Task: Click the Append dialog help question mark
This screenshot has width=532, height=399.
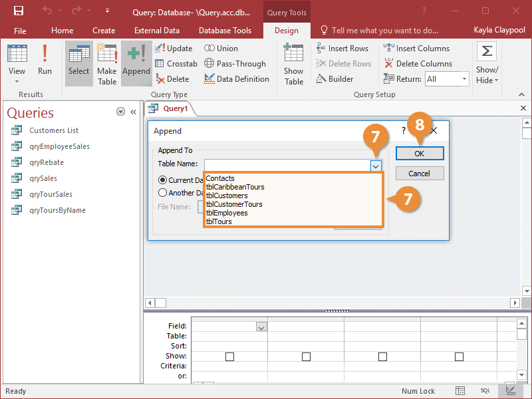Action: pyautogui.click(x=403, y=130)
